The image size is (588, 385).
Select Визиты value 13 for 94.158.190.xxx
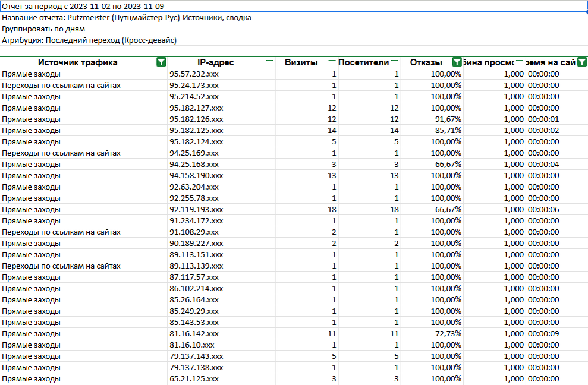tap(307, 175)
